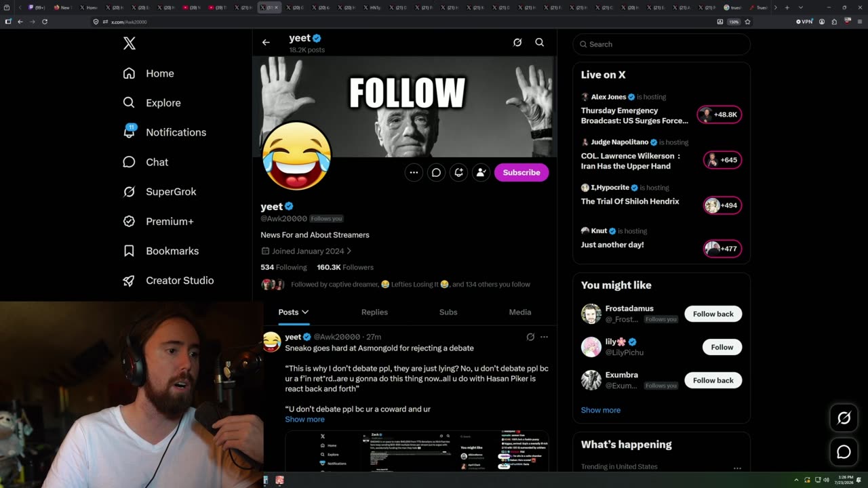Open the profile three-dots more menu
This screenshot has height=488, width=868.
point(414,173)
